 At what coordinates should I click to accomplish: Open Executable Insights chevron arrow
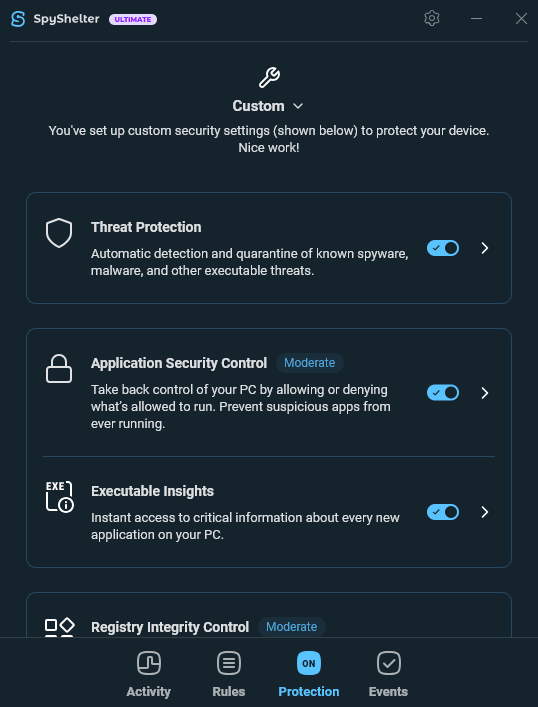(x=485, y=512)
